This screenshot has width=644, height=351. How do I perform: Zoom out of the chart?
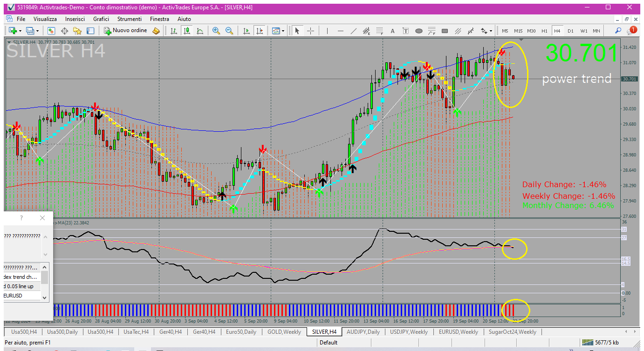[x=229, y=31]
